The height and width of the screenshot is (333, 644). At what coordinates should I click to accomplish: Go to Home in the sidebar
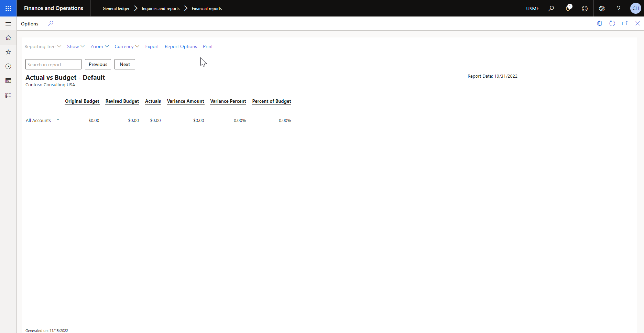pos(8,38)
